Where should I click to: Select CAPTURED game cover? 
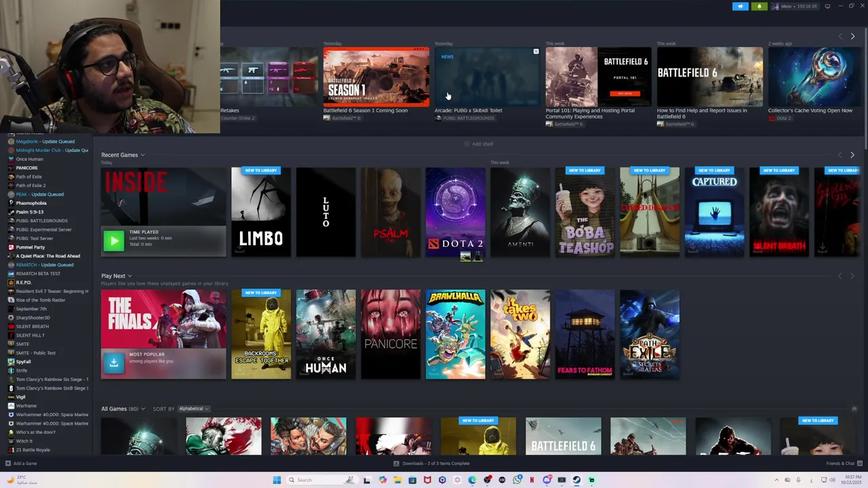point(715,212)
